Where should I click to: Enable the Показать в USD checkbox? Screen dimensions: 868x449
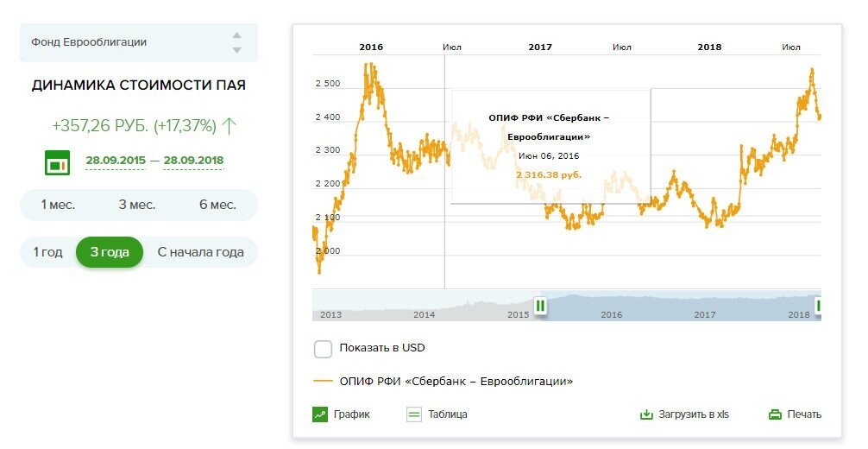click(324, 349)
